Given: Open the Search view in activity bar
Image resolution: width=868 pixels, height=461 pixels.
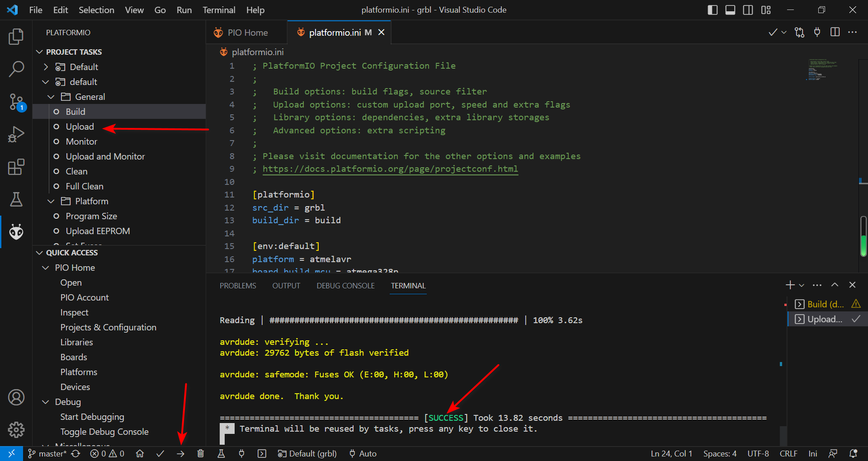Looking at the screenshot, I should [x=16, y=69].
